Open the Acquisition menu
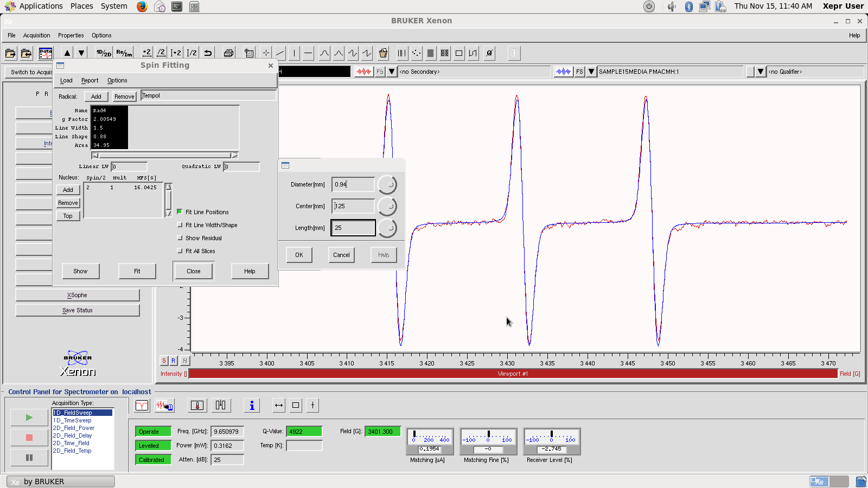 36,35
